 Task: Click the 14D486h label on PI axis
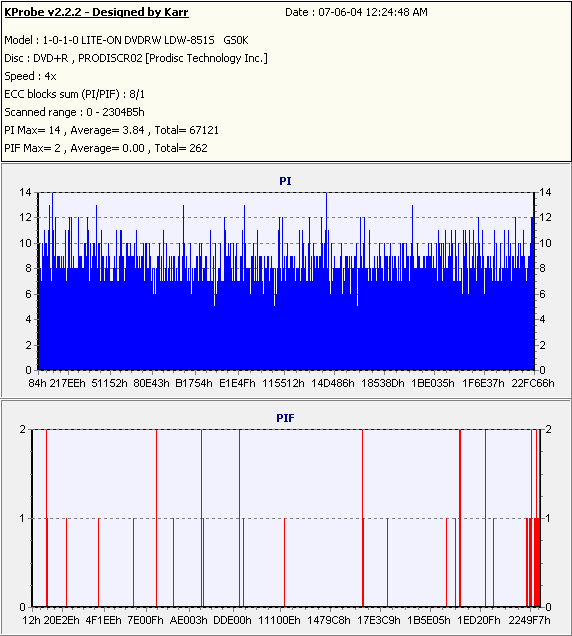[333, 383]
